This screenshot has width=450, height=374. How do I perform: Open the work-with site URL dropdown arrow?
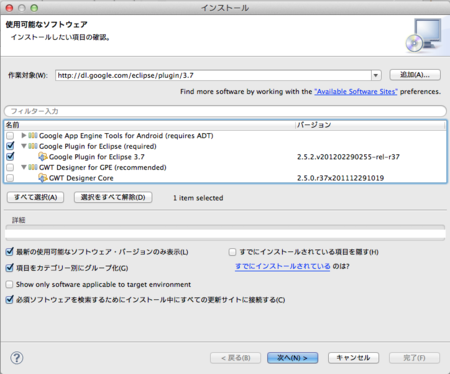click(x=376, y=75)
